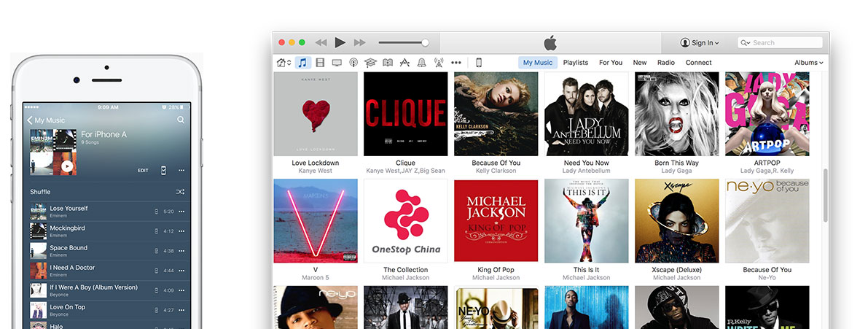
Task: Open Ne-Yo's Because Of You album cover
Action: (767, 220)
